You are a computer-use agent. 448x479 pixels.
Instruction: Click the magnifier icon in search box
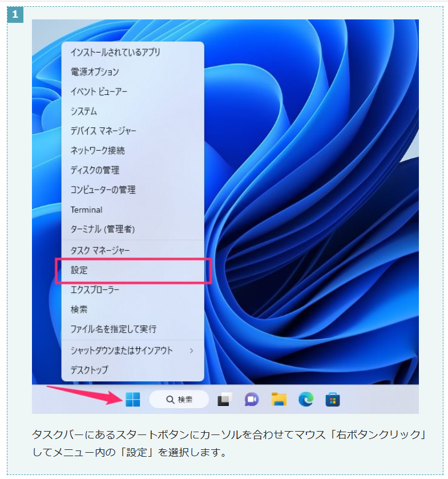[170, 400]
